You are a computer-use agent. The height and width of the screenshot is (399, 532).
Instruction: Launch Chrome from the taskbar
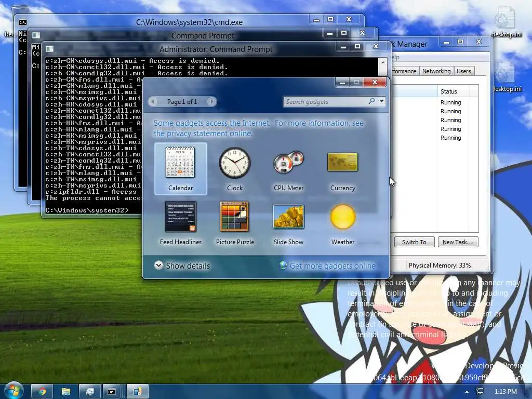pyautogui.click(x=42, y=392)
